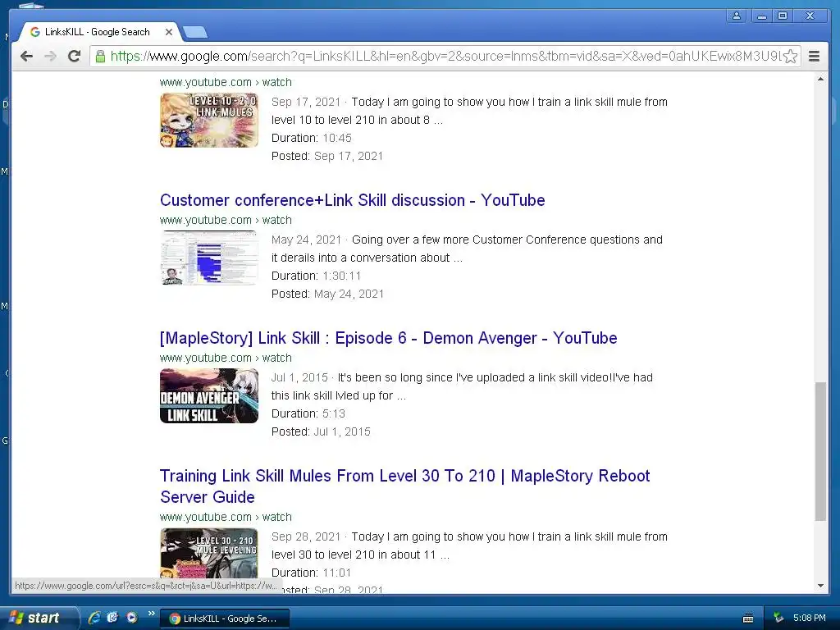
Task: Click the Duration: 10:45 text
Action: coord(311,138)
